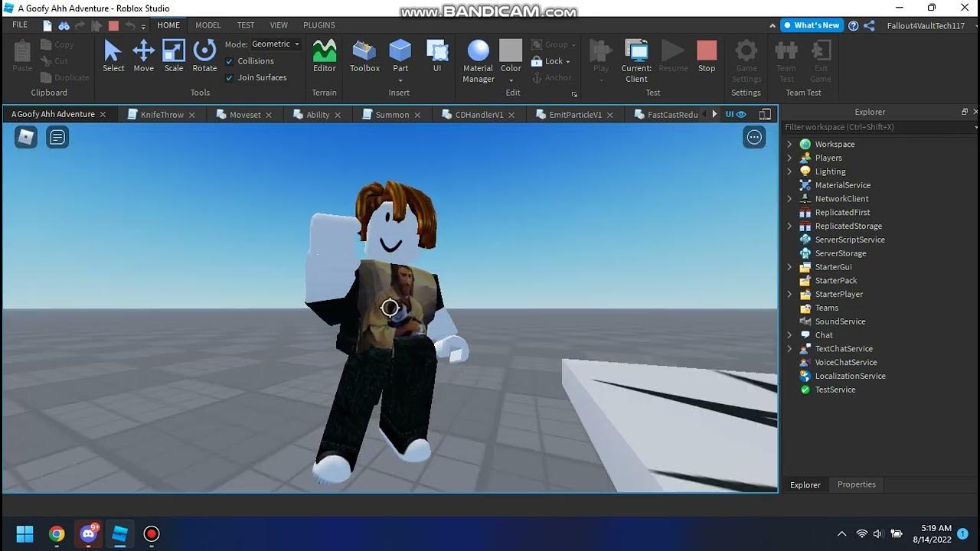
Task: Expand the Lighting node
Action: pyautogui.click(x=789, y=171)
